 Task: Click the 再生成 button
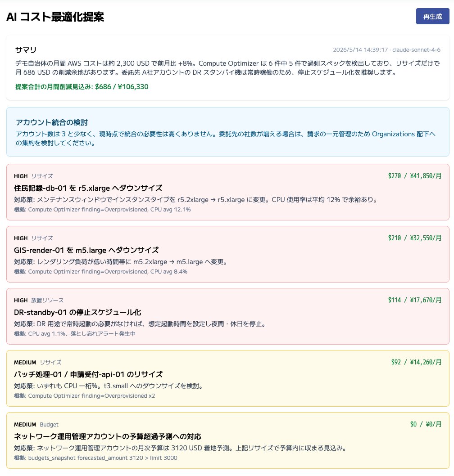[x=432, y=16]
